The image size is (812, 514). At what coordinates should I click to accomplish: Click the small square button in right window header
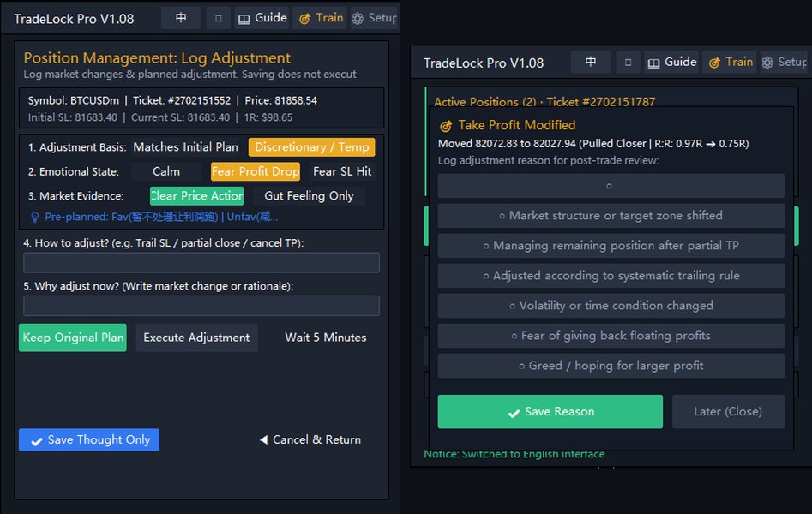[x=629, y=63]
